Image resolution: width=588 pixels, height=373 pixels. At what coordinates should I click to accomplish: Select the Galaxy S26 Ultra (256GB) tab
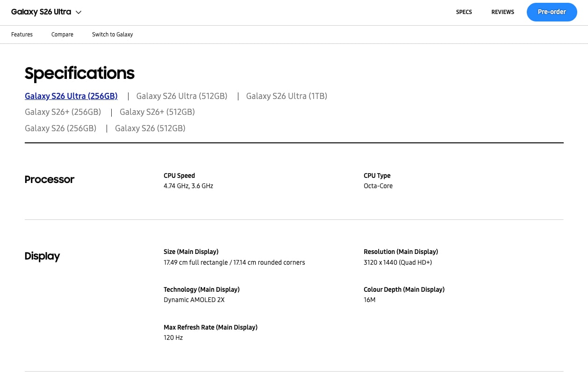click(x=71, y=96)
